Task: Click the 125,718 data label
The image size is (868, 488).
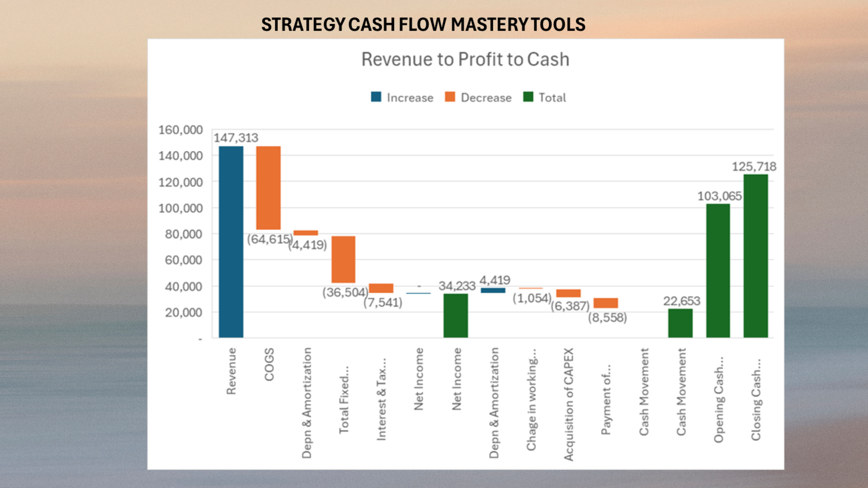Action: pos(754,167)
